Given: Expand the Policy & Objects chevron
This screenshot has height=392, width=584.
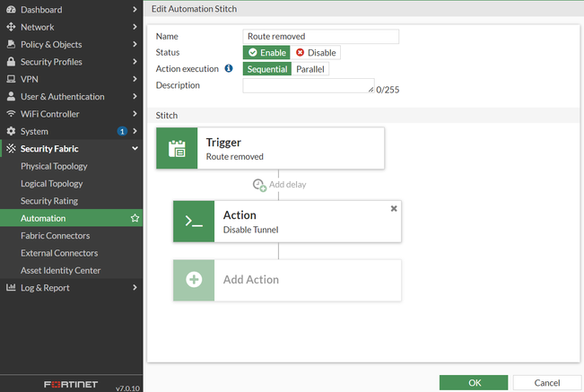Looking at the screenshot, I should coord(135,44).
